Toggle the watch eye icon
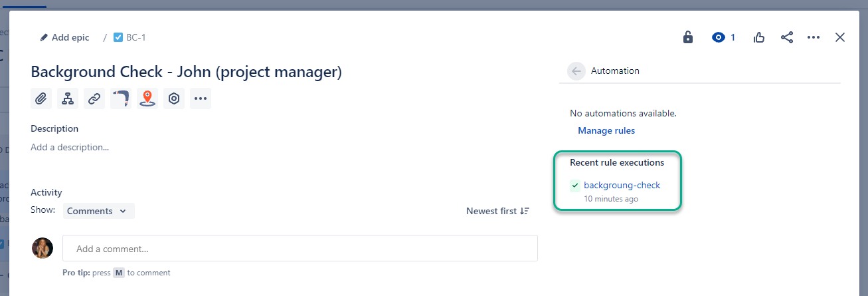 (719, 37)
